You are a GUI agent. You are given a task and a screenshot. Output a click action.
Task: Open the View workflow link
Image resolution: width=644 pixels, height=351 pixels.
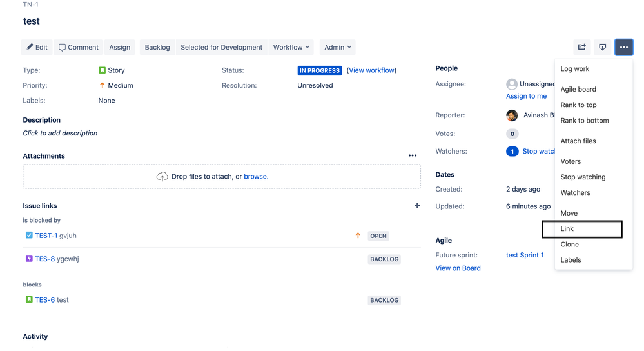[x=372, y=70]
